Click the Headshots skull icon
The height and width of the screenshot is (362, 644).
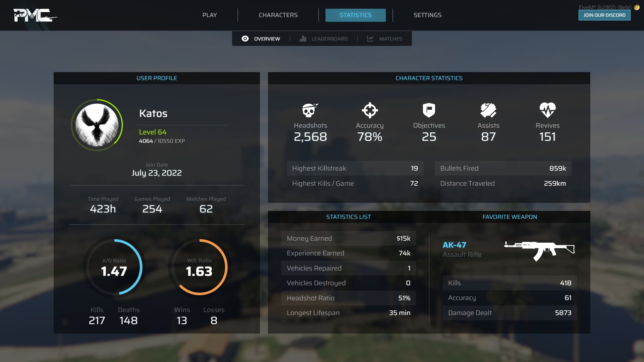310,110
